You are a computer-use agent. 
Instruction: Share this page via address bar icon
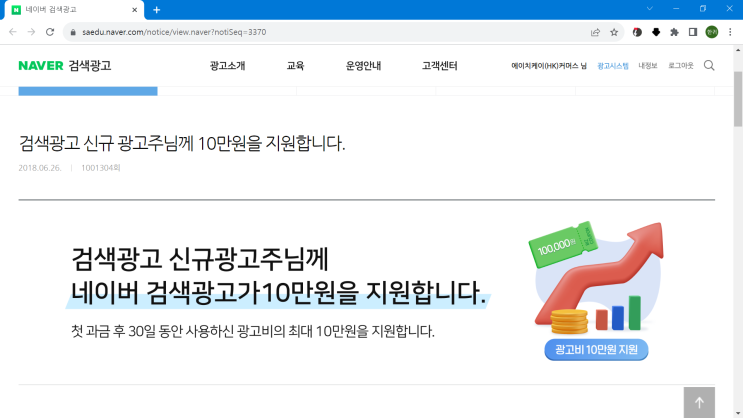coord(595,32)
